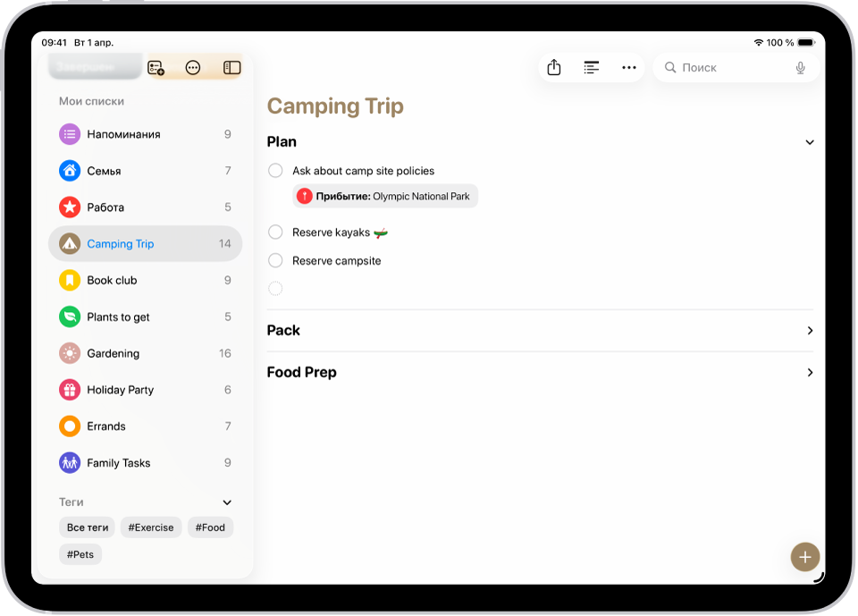Viewport: 858px width, 616px height.
Task: Tap the new list with plus icon
Action: pyautogui.click(x=156, y=68)
